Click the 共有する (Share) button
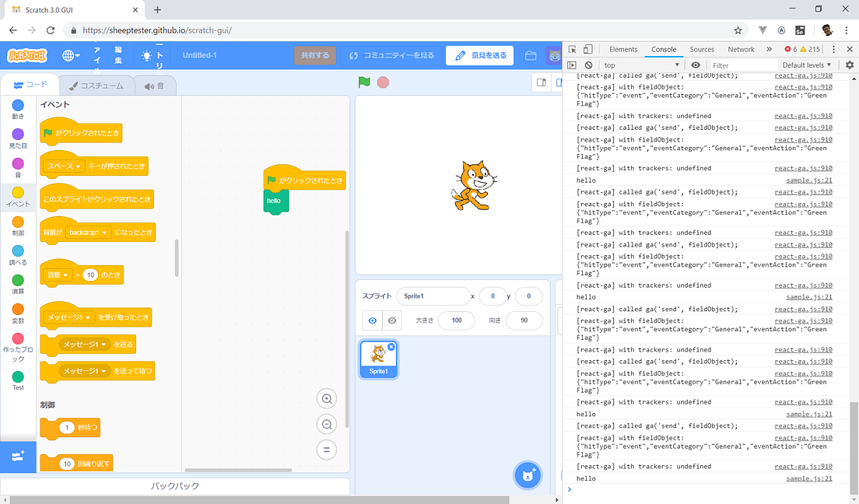Image resolution: width=859 pixels, height=504 pixels. 314,55
